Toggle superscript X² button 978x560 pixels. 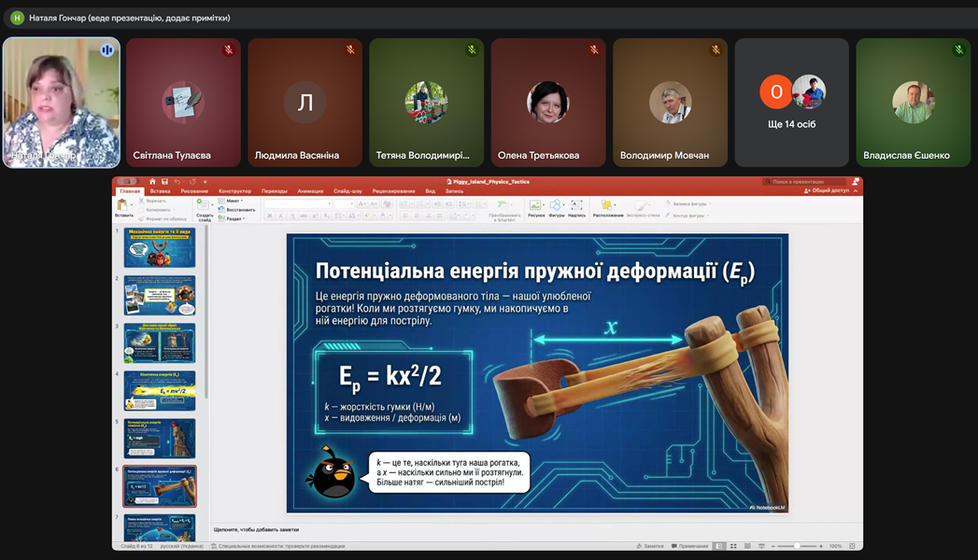316,216
